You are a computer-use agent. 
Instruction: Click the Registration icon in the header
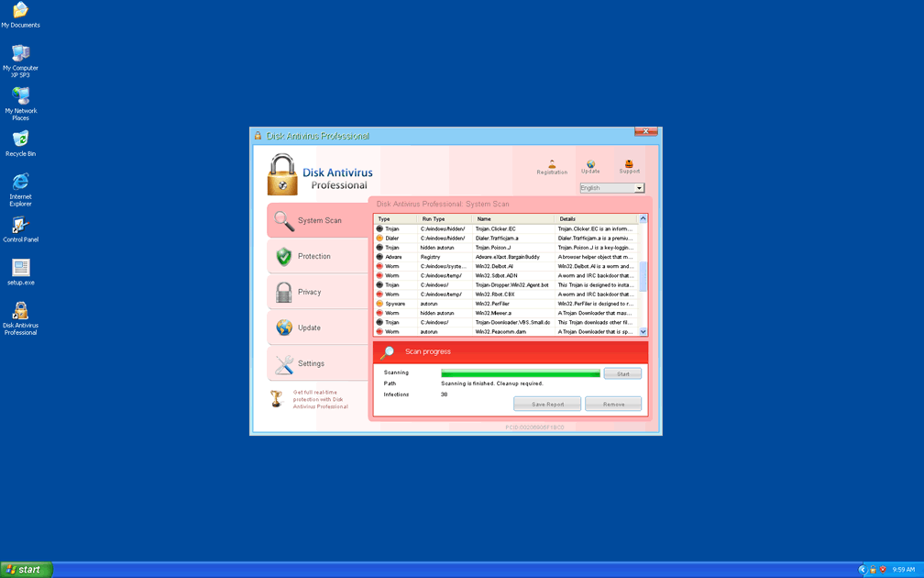[x=552, y=166]
